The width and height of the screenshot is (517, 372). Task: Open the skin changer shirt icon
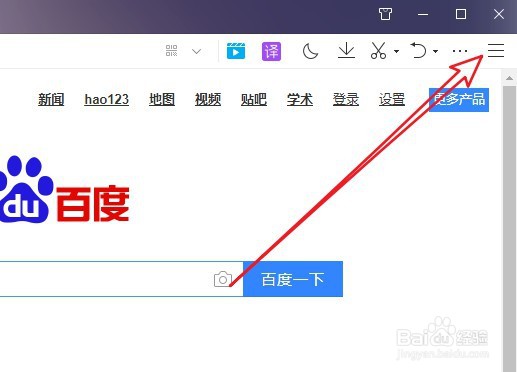(x=385, y=14)
